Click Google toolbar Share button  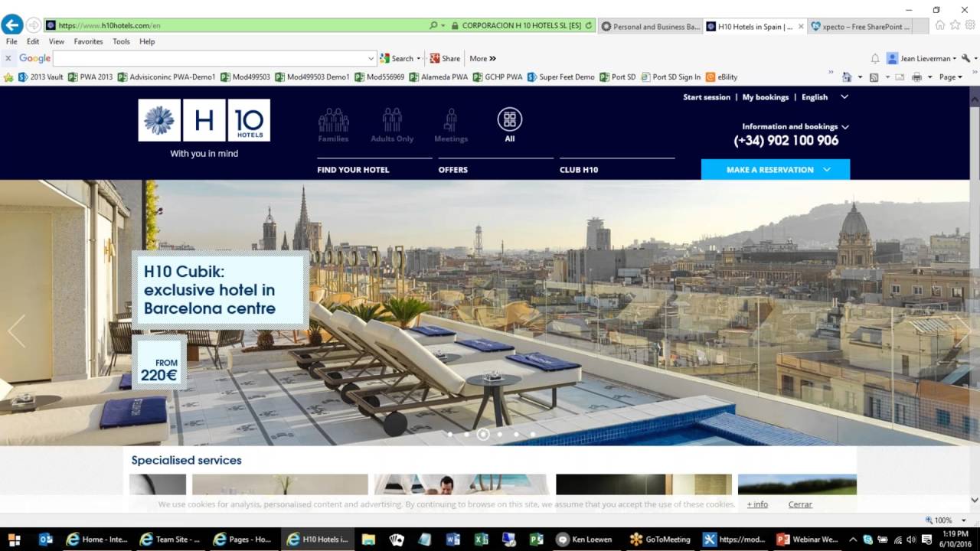(445, 58)
